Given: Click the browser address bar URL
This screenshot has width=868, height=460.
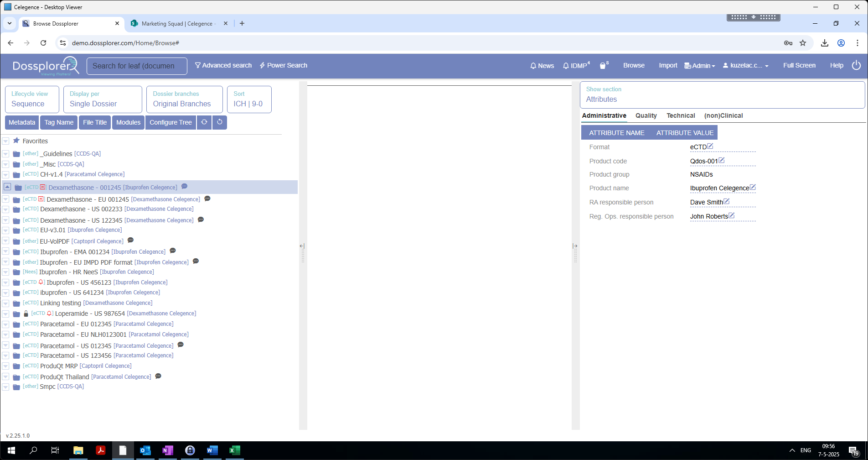Looking at the screenshot, I should click(x=125, y=43).
